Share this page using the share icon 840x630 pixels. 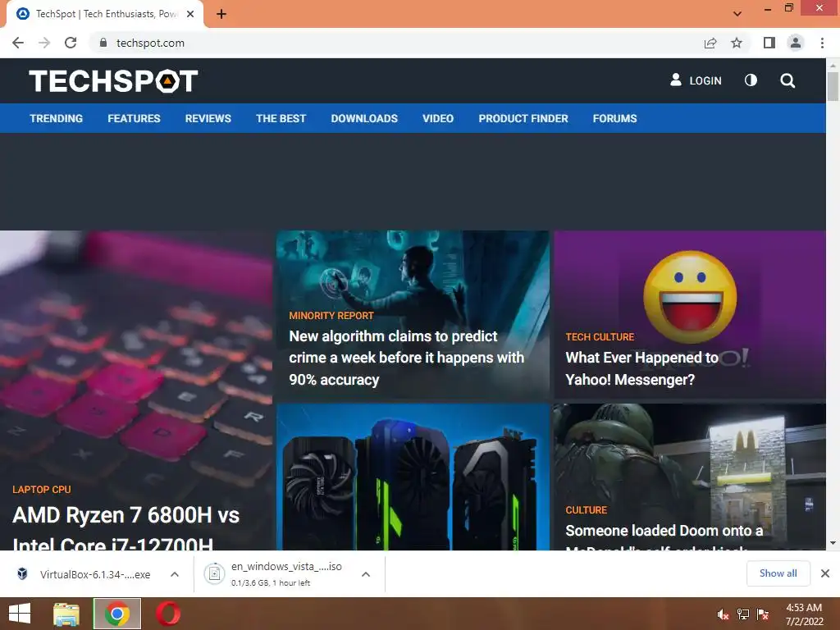click(x=710, y=43)
